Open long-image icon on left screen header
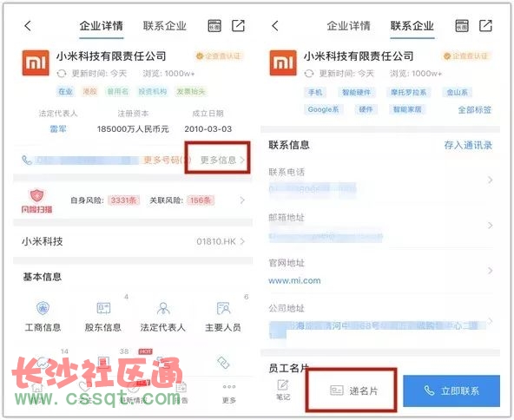 tap(214, 26)
